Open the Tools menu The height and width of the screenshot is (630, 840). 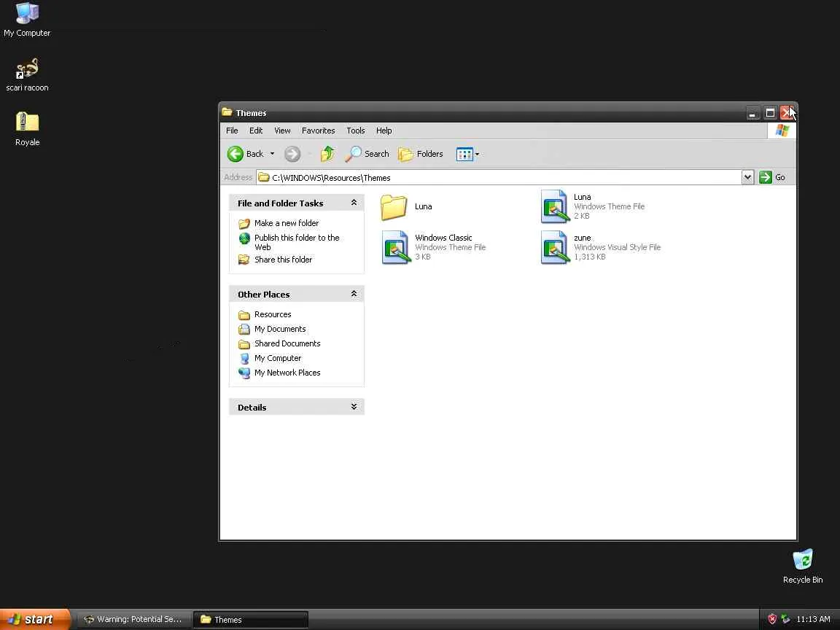click(x=355, y=131)
